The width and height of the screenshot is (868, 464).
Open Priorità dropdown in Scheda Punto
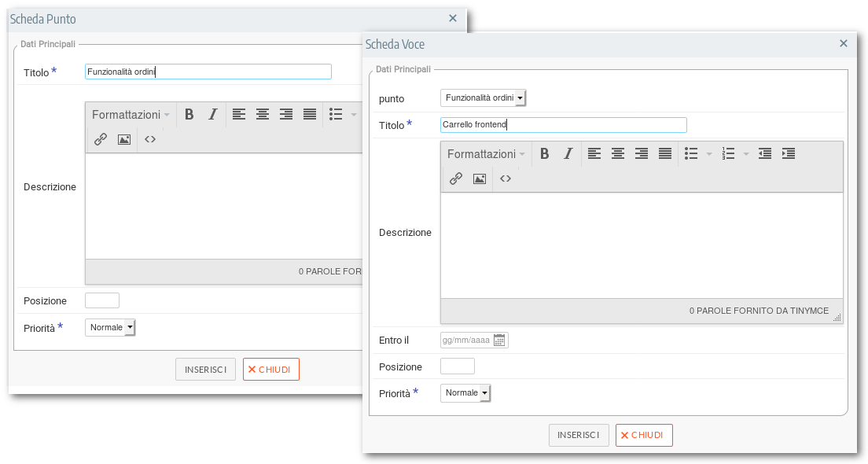[x=110, y=328]
